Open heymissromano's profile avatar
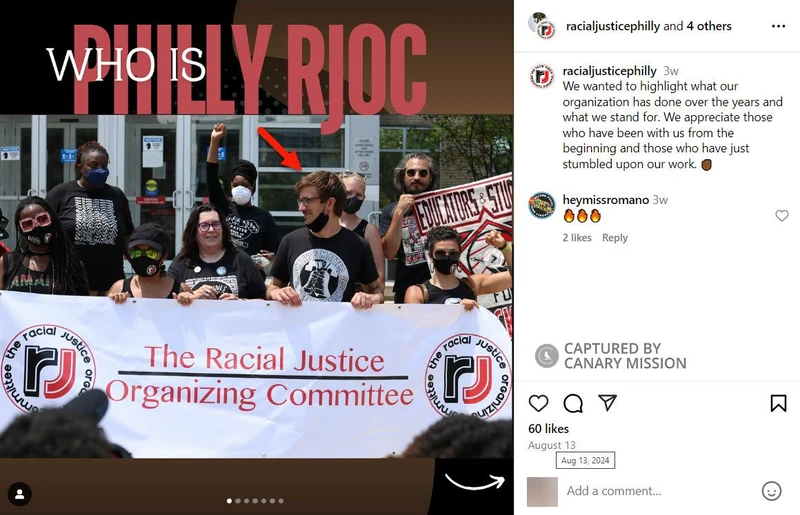Screen dimensions: 800x515 (x=542, y=206)
